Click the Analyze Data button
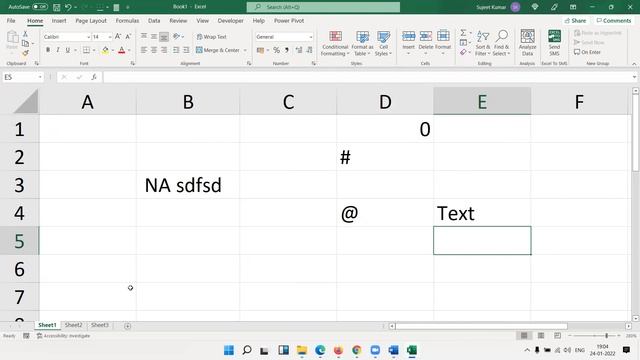 [x=527, y=42]
